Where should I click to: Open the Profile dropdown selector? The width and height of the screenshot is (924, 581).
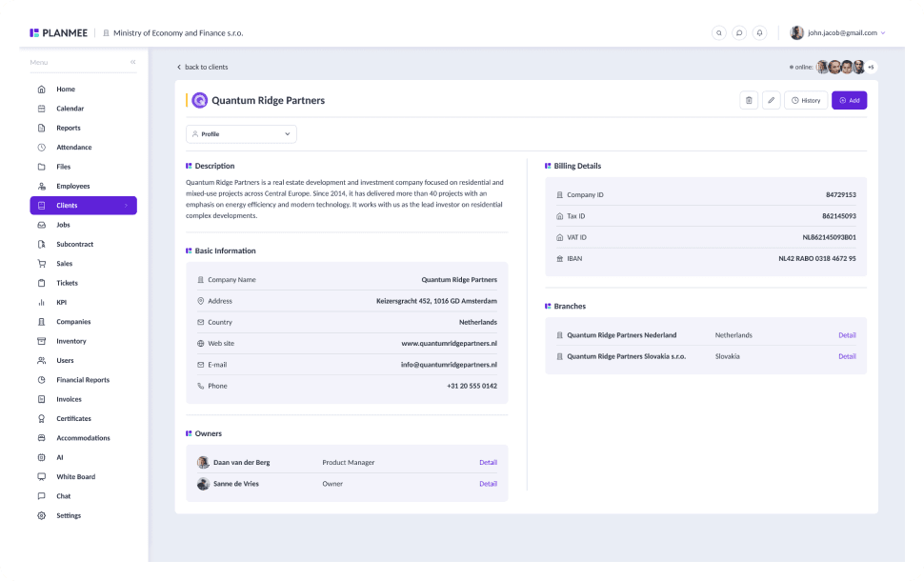pyautogui.click(x=242, y=134)
